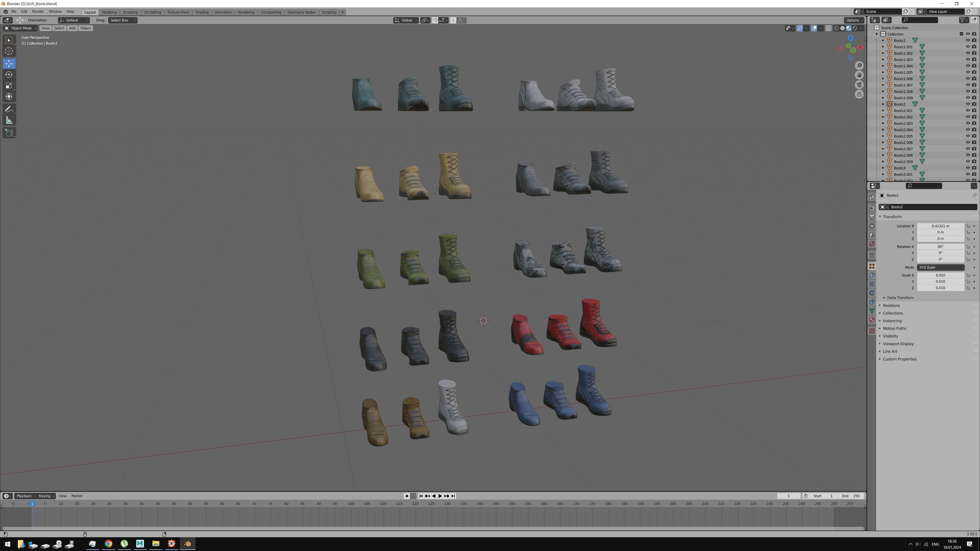Toggle snapping magnet in header
Image resolution: width=980 pixels, height=551 pixels.
(435, 20)
